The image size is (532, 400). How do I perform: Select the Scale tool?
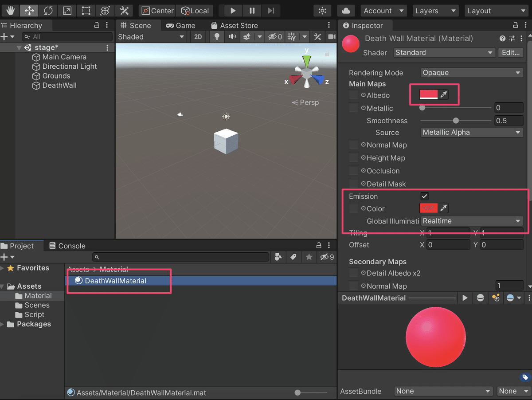tap(67, 11)
